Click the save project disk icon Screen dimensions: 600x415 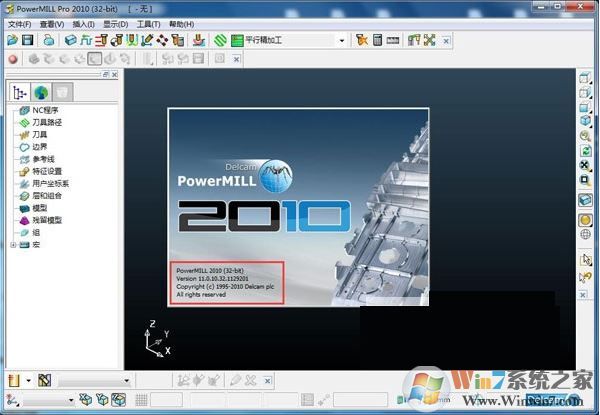[x=28, y=40]
